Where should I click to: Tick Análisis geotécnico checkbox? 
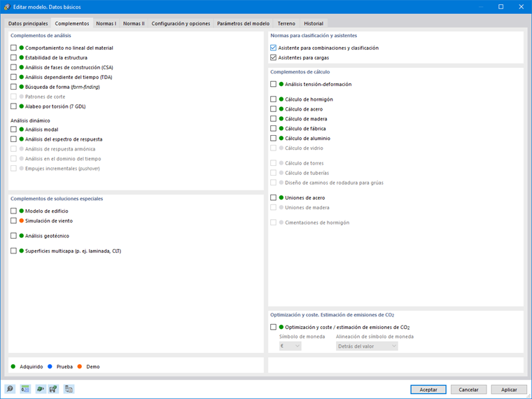coord(13,235)
